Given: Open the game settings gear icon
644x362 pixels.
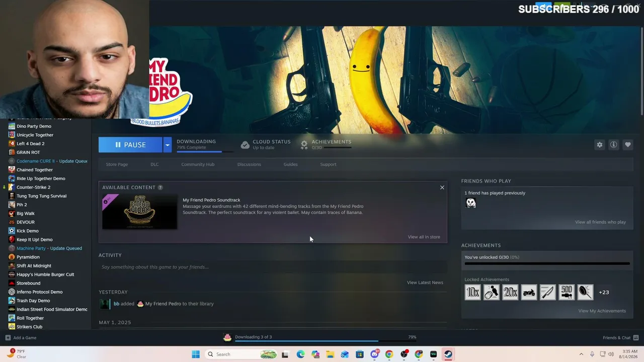Looking at the screenshot, I should click(600, 145).
